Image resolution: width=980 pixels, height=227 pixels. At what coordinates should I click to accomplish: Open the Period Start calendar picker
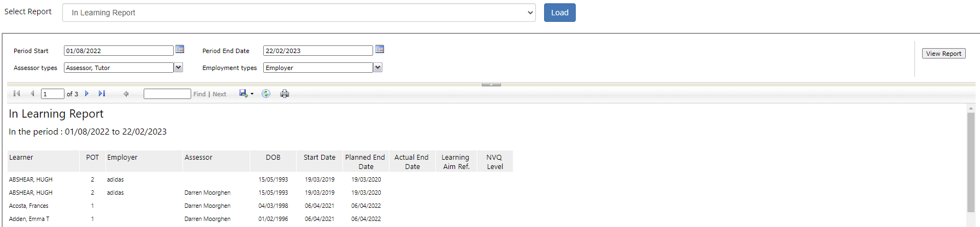click(x=180, y=49)
